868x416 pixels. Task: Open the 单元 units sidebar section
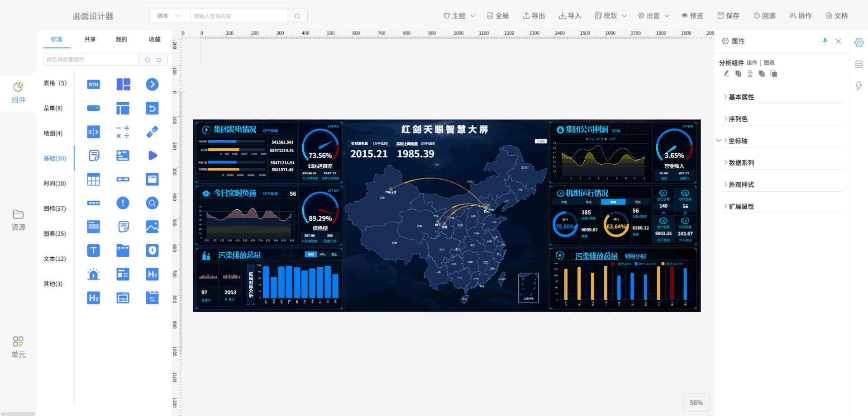[x=19, y=347]
